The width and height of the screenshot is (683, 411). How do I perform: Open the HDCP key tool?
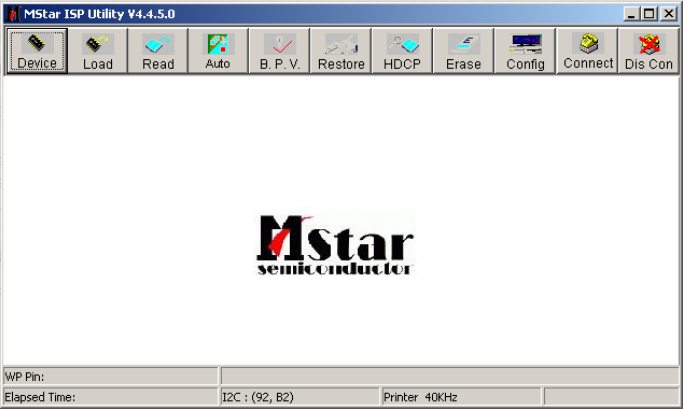(x=402, y=51)
